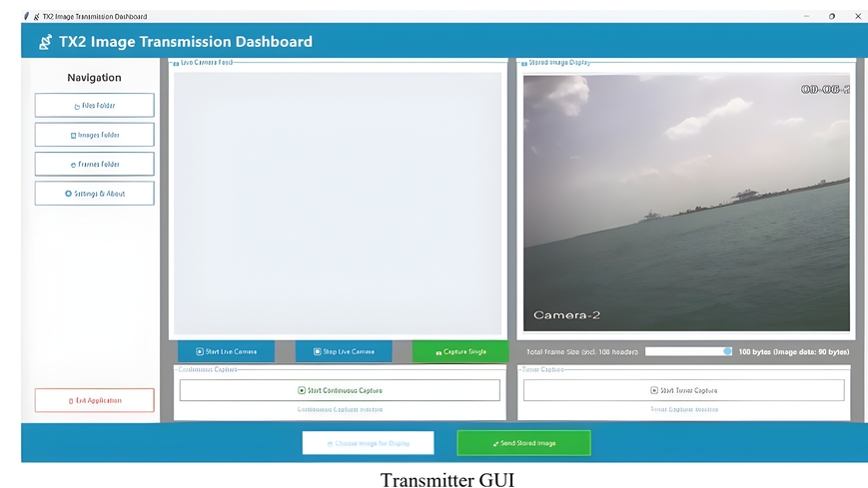The width and height of the screenshot is (868, 488).
Task: Click the gear icon on Settings & About
Action: [68, 194]
